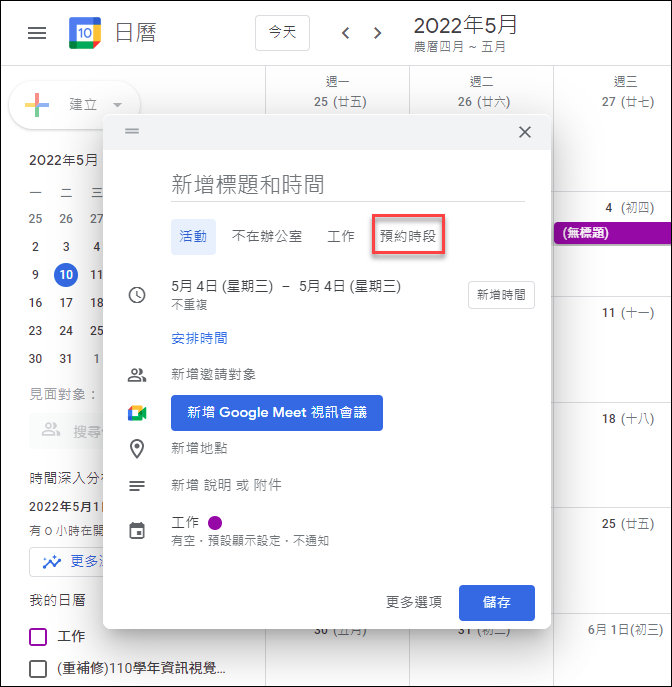Click the 我的日曆 section header
Screen dimensions: 672x687
click(57, 600)
